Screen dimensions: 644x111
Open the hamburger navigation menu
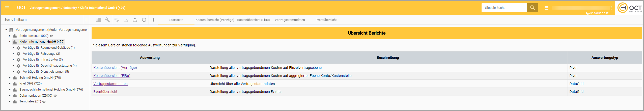pyautogui.click(x=7, y=8)
